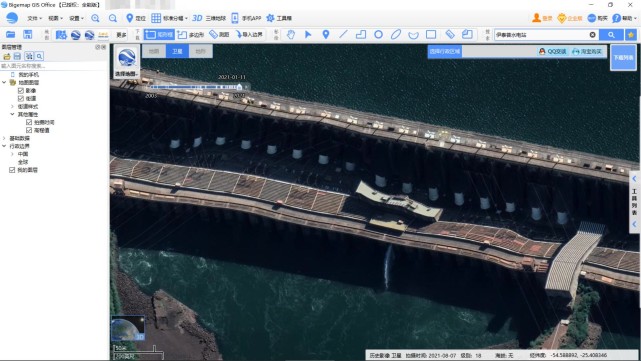The width and height of the screenshot is (641, 361).
Task: Click the layer name search input field
Action: point(54,66)
